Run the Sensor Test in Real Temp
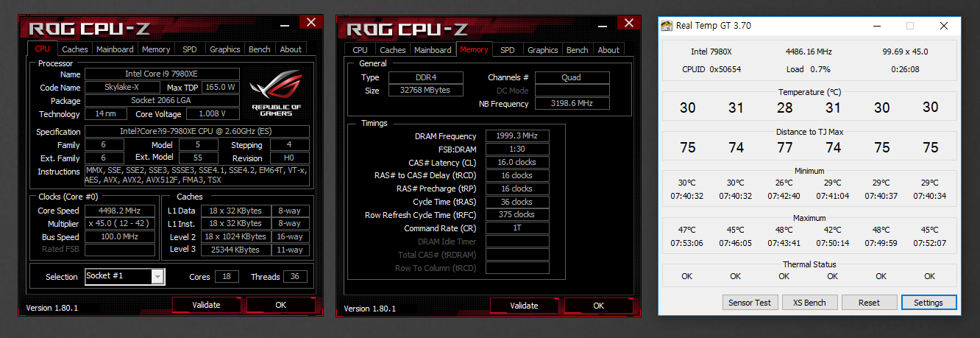980x338 pixels. pyautogui.click(x=750, y=303)
